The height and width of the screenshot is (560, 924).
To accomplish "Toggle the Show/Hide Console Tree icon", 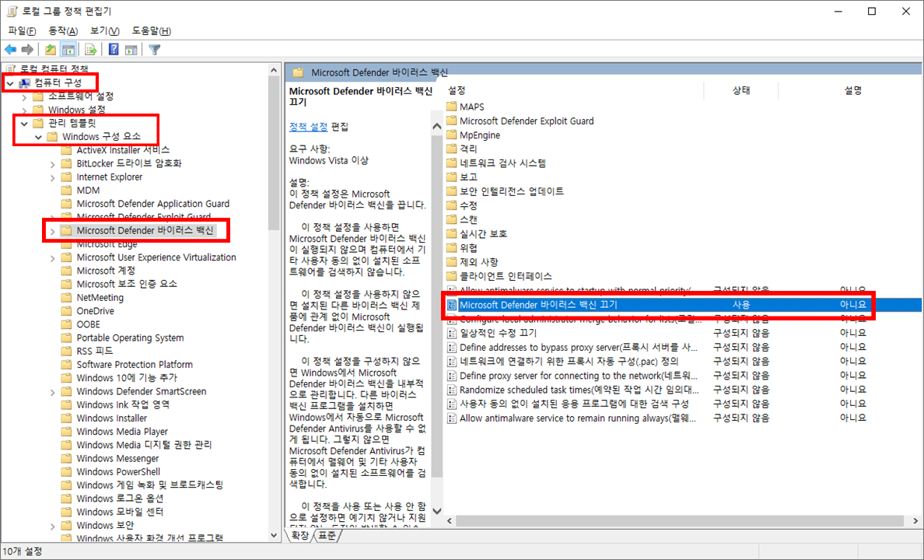I will [68, 50].
